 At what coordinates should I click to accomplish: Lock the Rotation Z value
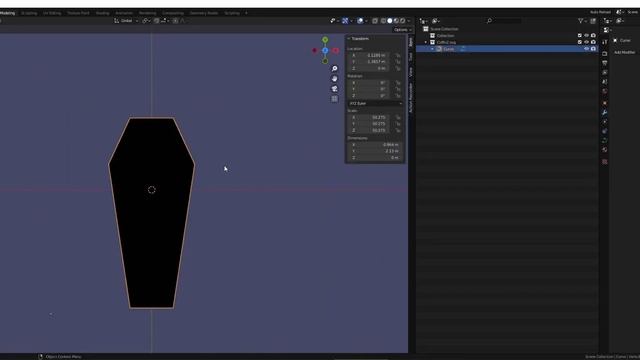point(398,96)
